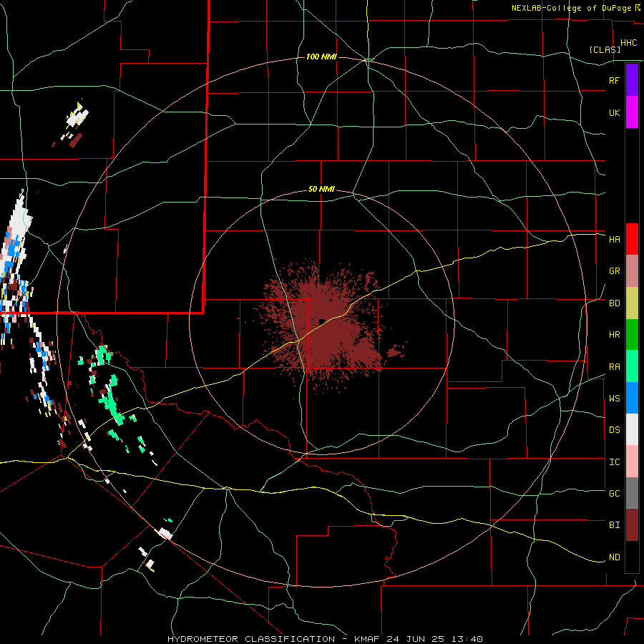The width and height of the screenshot is (644, 644).
Task: Select the dusty pink GR color swatch
Action: point(632,271)
